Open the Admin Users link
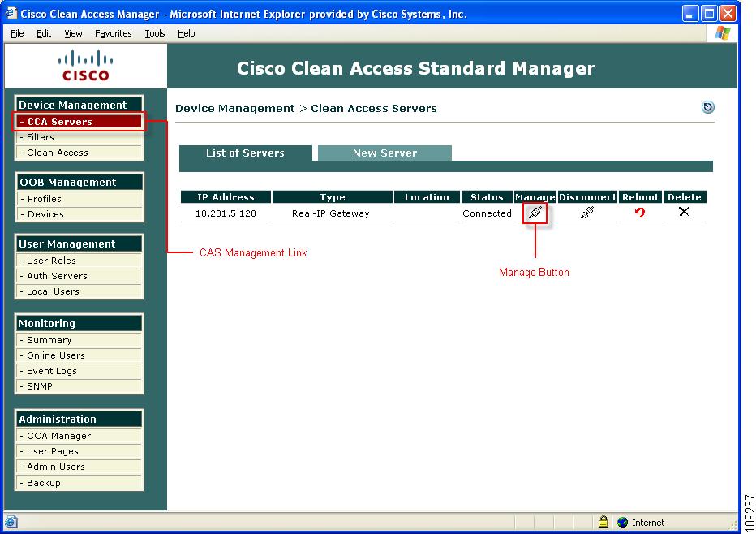 coord(79,467)
